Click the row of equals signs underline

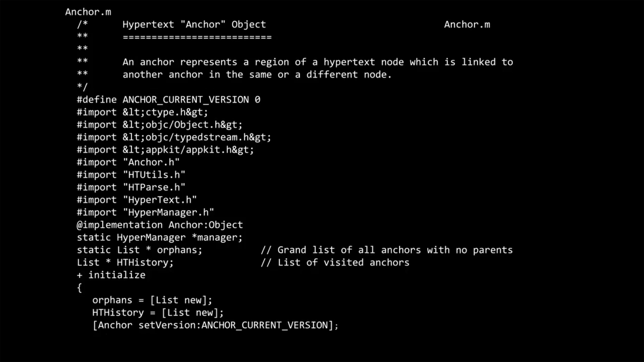click(x=197, y=37)
